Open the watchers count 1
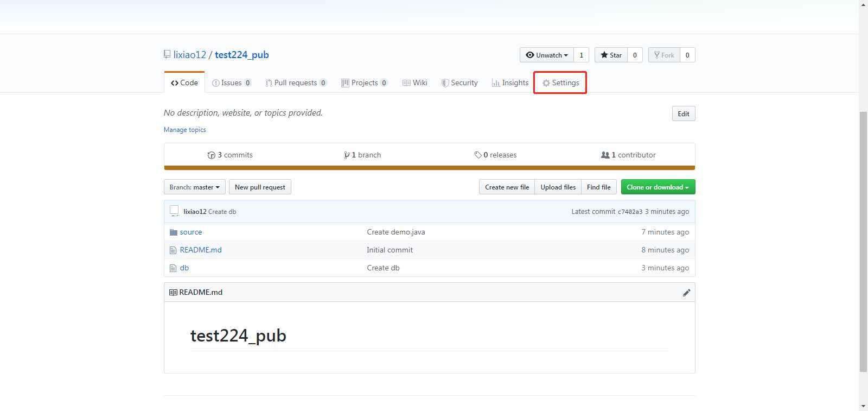Viewport: 868px width, 411px height. 581,55
